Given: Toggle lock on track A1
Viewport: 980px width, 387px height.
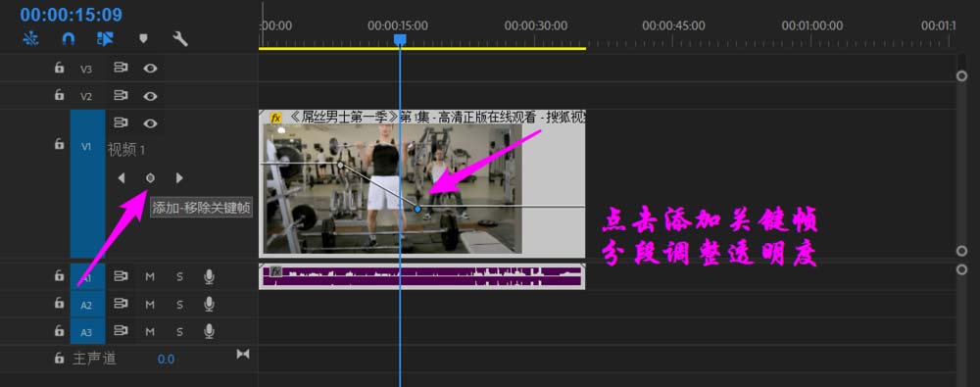Looking at the screenshot, I should click(x=60, y=275).
